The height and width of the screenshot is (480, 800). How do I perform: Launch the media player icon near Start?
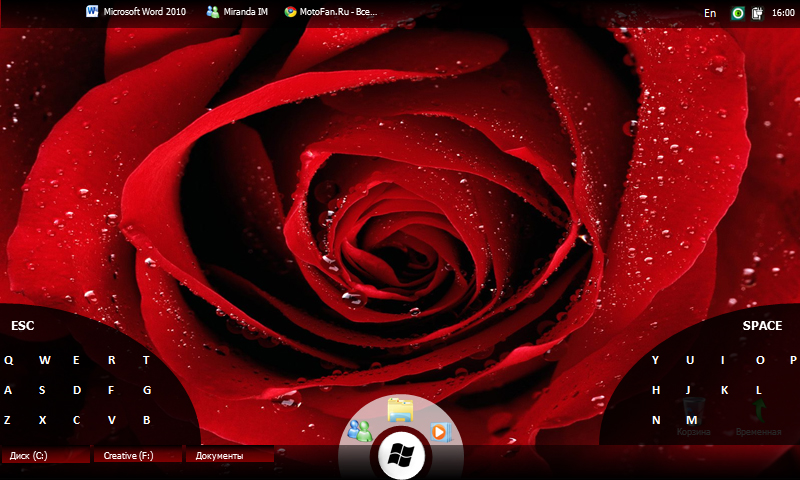click(440, 432)
